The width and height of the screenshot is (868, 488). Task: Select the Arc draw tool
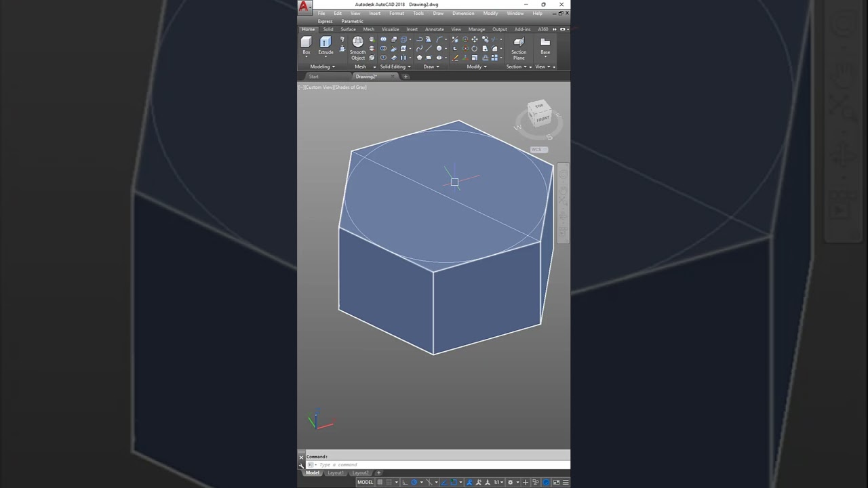(x=439, y=39)
